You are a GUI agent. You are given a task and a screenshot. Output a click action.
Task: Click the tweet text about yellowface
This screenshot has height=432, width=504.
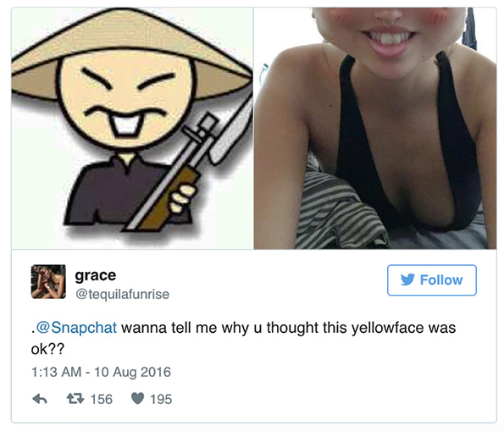[x=243, y=338]
